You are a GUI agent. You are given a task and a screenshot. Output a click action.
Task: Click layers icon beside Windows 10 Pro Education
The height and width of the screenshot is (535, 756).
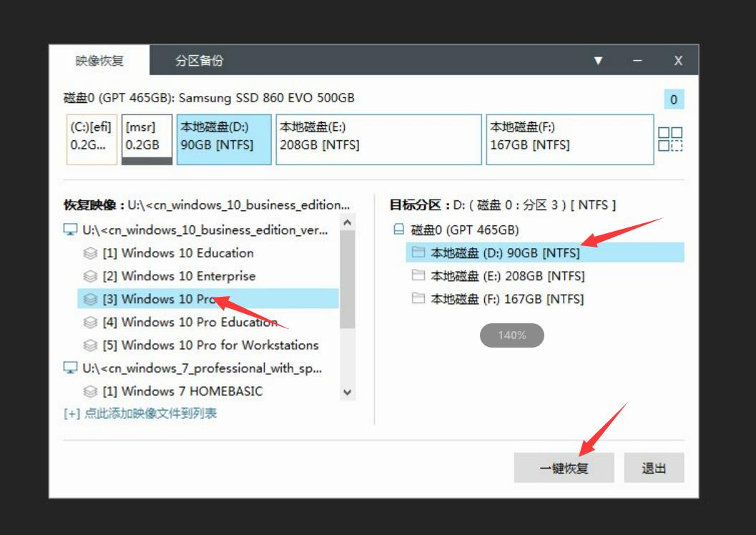pyautogui.click(x=90, y=322)
